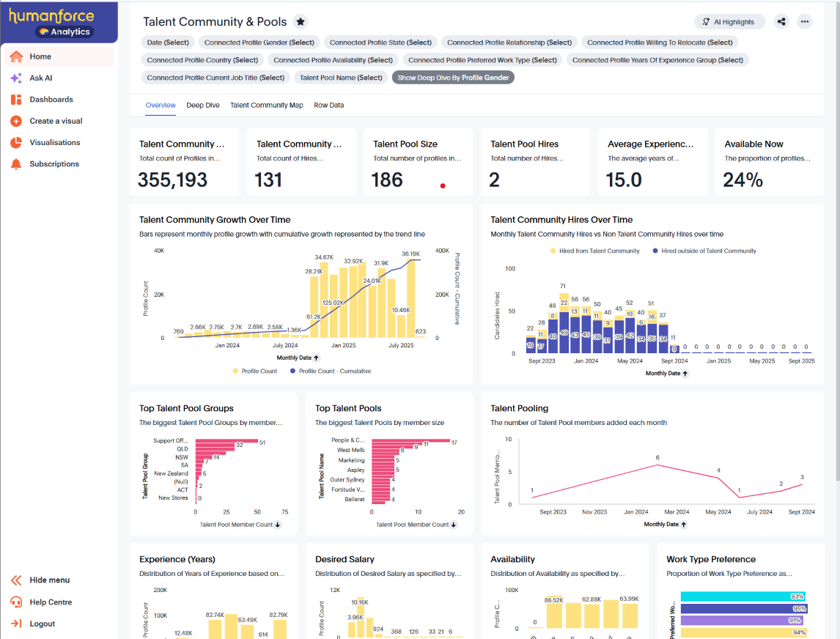The image size is (840, 639).
Task: Click the Subscriptions bell icon
Action: (x=16, y=164)
